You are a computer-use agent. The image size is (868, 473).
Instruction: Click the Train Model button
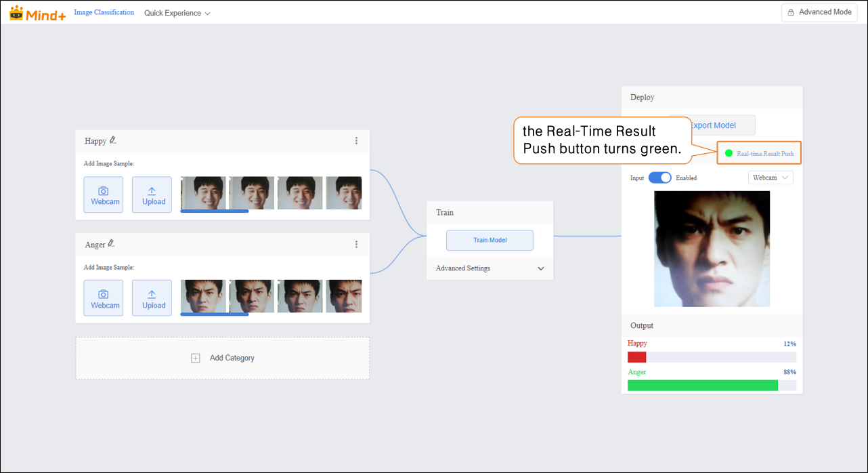click(x=490, y=240)
